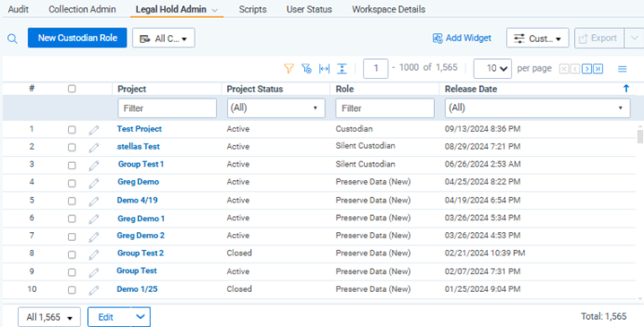Click the Project filter text field
Viewport: 644px width, 327px height.
pos(167,108)
